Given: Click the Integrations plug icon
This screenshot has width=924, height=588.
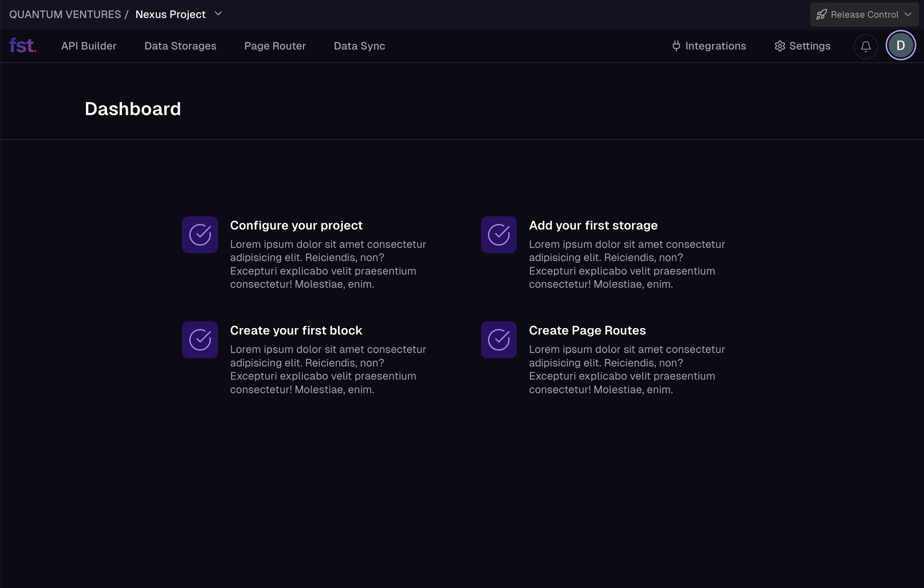Looking at the screenshot, I should click(x=675, y=46).
